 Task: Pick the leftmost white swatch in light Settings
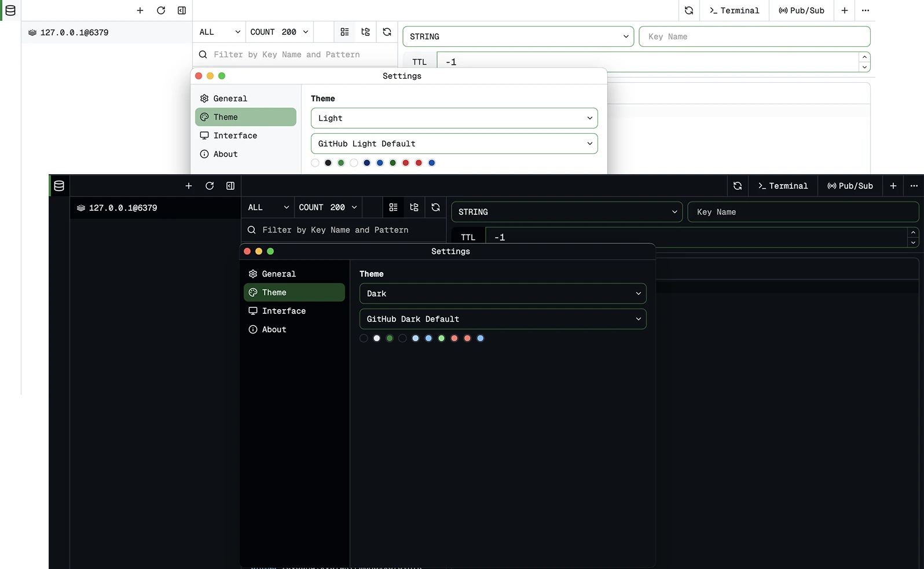[x=315, y=163]
